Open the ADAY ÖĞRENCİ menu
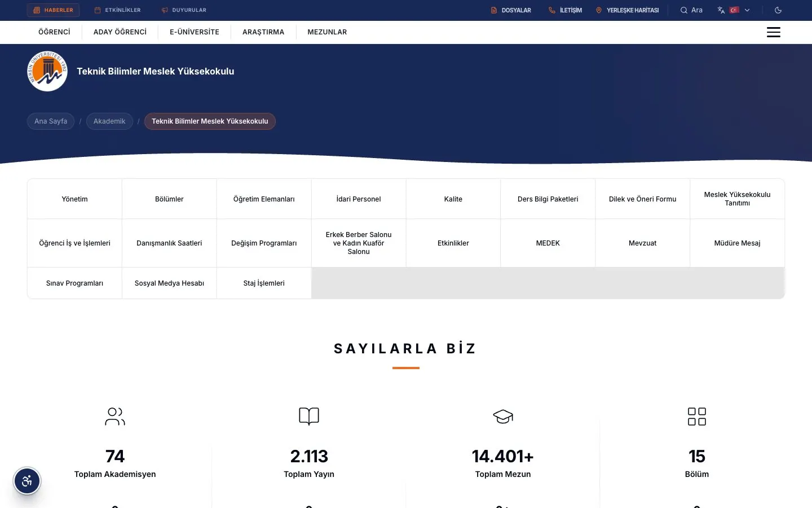The image size is (812, 508). coord(120,32)
